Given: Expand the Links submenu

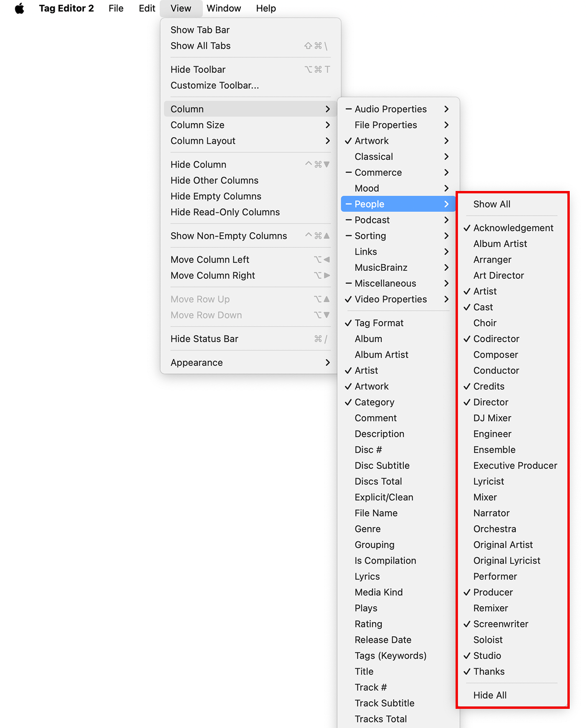Looking at the screenshot, I should click(398, 251).
